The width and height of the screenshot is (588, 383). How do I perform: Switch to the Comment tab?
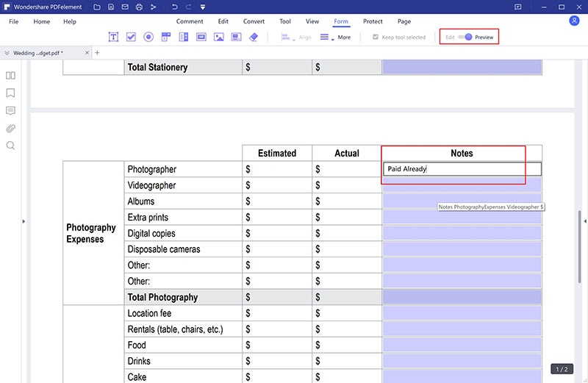coord(190,21)
